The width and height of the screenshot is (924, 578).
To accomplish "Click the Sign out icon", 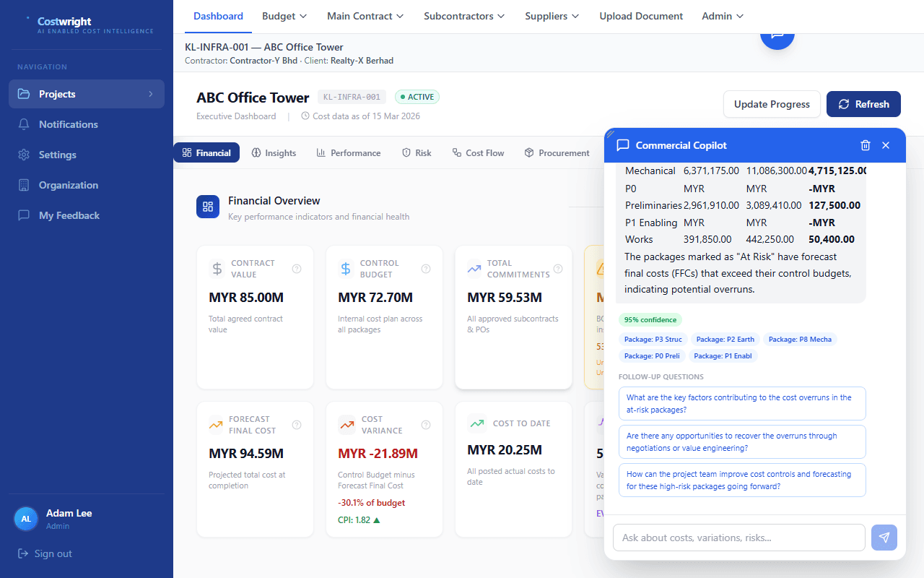I will click(24, 553).
